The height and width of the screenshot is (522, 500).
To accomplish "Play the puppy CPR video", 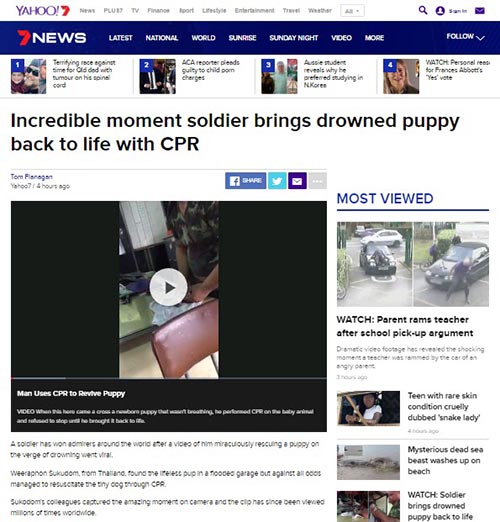I will point(168,287).
